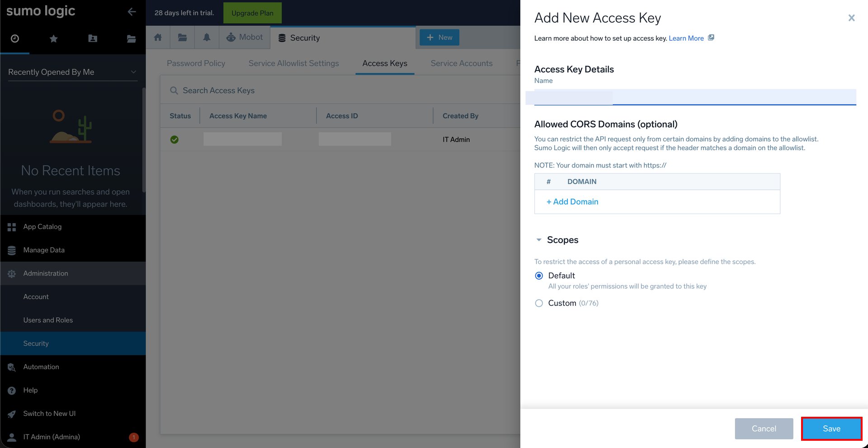Click the New tab button
Viewport: 868px width, 448px height.
(439, 37)
